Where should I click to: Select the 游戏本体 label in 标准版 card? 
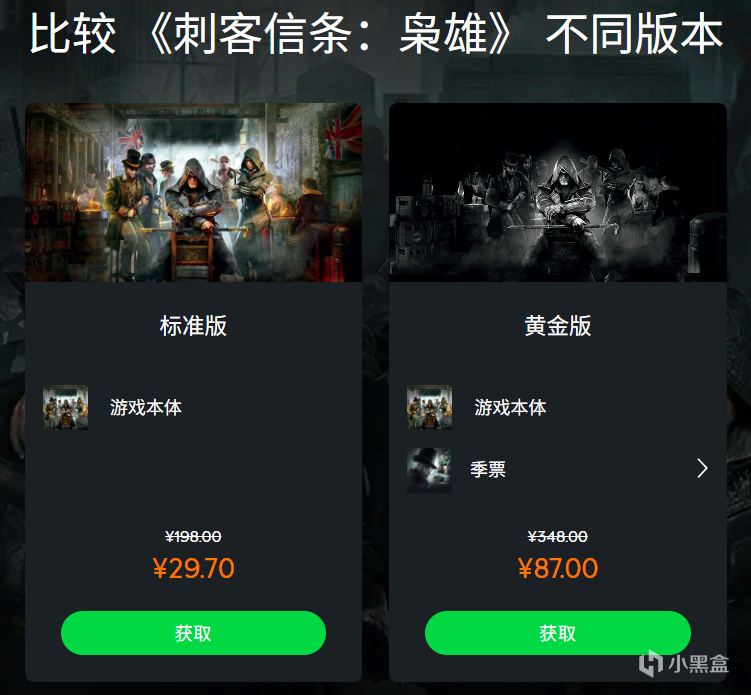[x=146, y=408]
